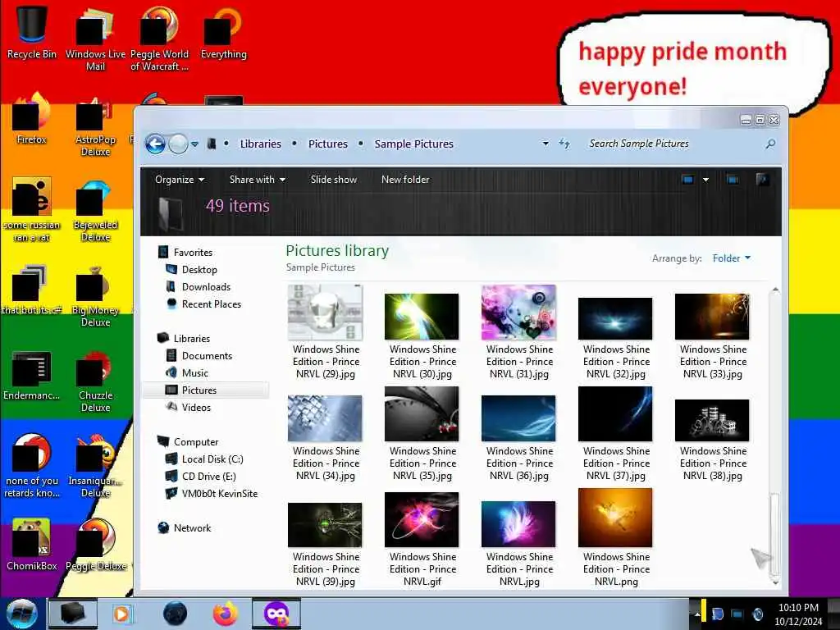
Task: Open VM0b0t KevinSite drive
Action: [220, 493]
